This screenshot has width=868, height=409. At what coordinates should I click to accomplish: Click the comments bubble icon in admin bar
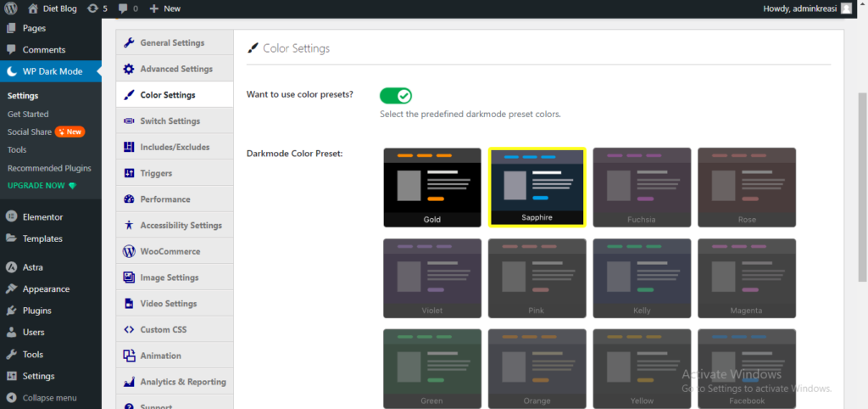point(124,8)
